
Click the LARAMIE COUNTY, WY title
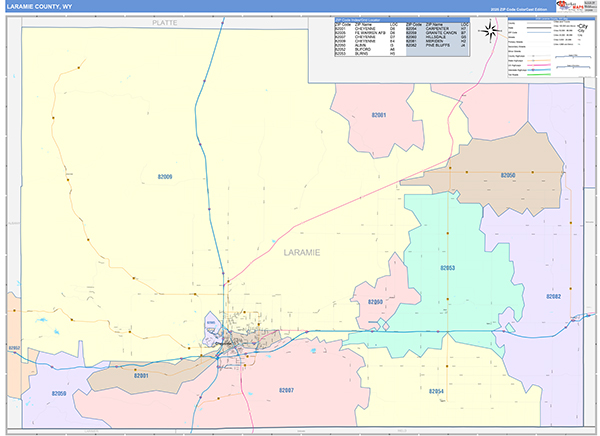point(38,7)
